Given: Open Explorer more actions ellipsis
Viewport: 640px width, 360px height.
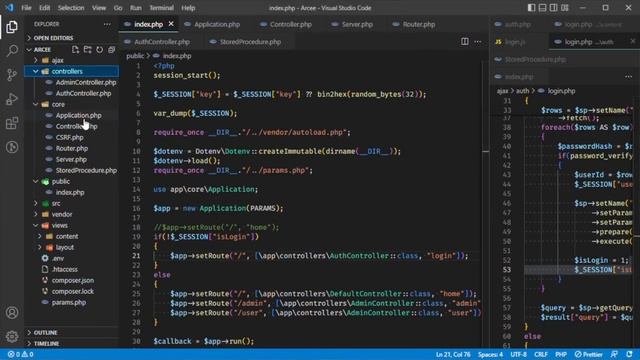Looking at the screenshot, I should [x=107, y=24].
